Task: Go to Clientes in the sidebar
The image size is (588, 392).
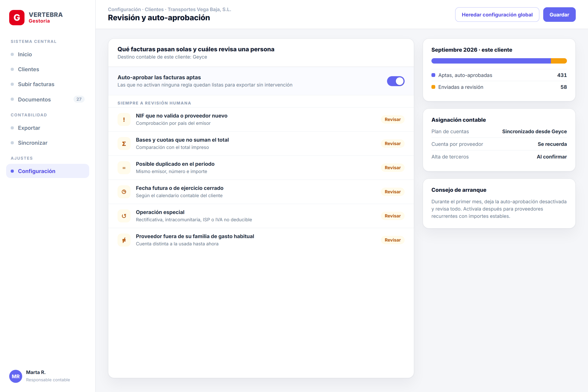Action: click(48, 69)
